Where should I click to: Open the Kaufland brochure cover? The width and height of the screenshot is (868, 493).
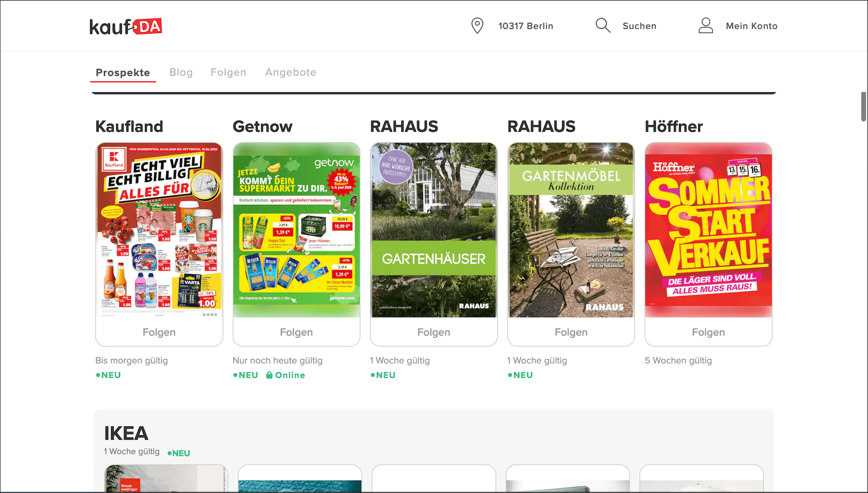pos(159,230)
